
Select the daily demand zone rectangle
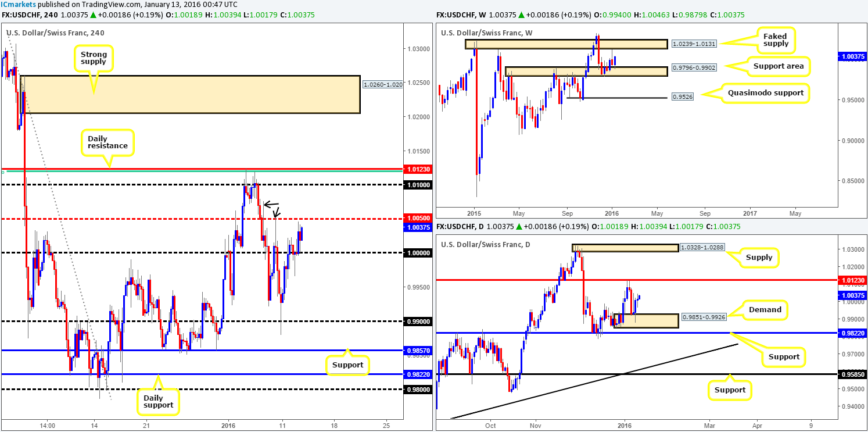click(646, 320)
